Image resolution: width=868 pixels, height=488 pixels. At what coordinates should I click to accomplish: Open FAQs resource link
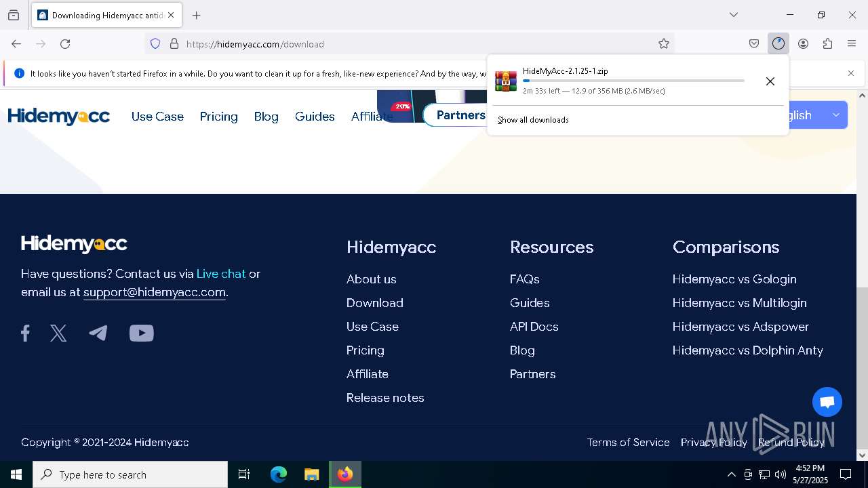tap(524, 279)
